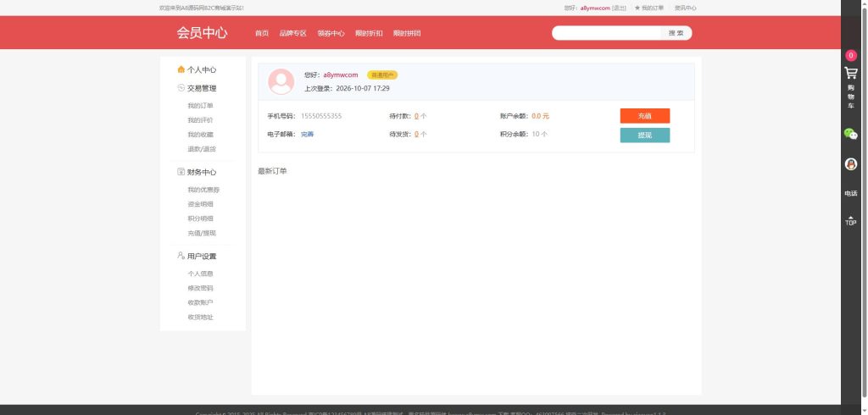Click the 会员中心 title logo
Screen dimensions: 868x415
pyautogui.click(x=202, y=33)
